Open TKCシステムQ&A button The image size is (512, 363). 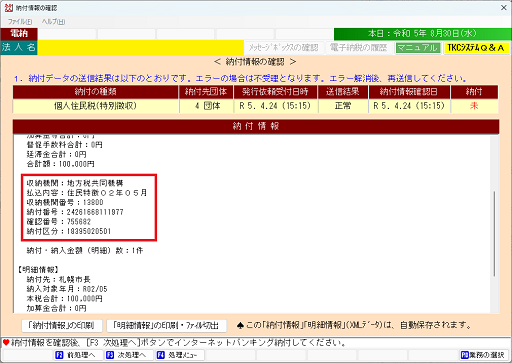[x=476, y=48]
